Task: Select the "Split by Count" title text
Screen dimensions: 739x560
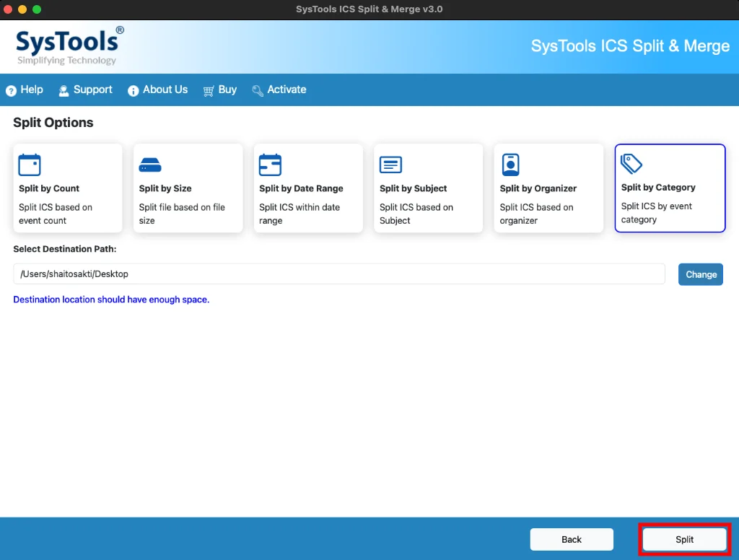Action: point(49,188)
